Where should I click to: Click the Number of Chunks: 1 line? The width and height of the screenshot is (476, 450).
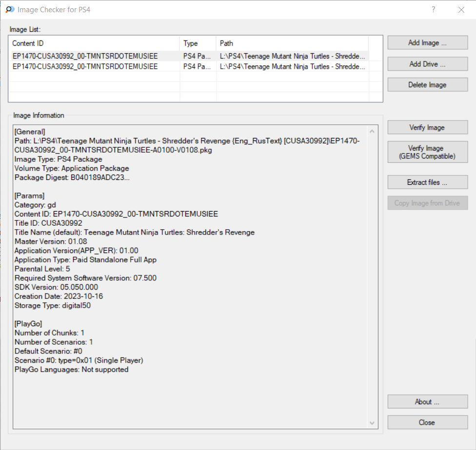click(x=49, y=333)
